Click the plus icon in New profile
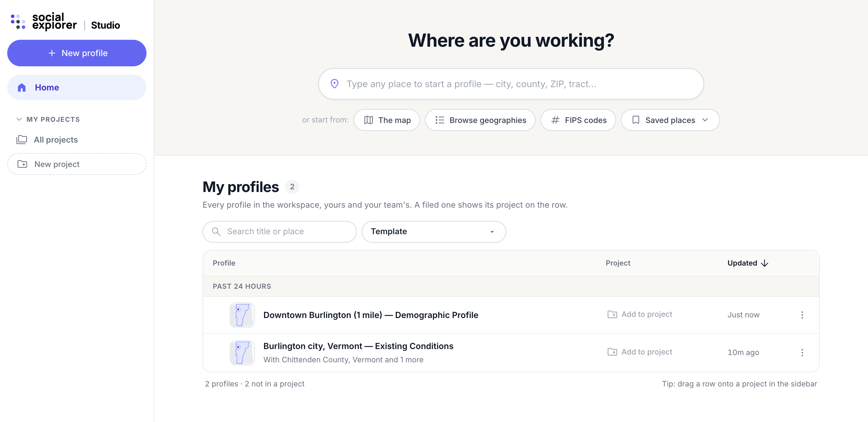This screenshot has width=868, height=422. [52, 53]
